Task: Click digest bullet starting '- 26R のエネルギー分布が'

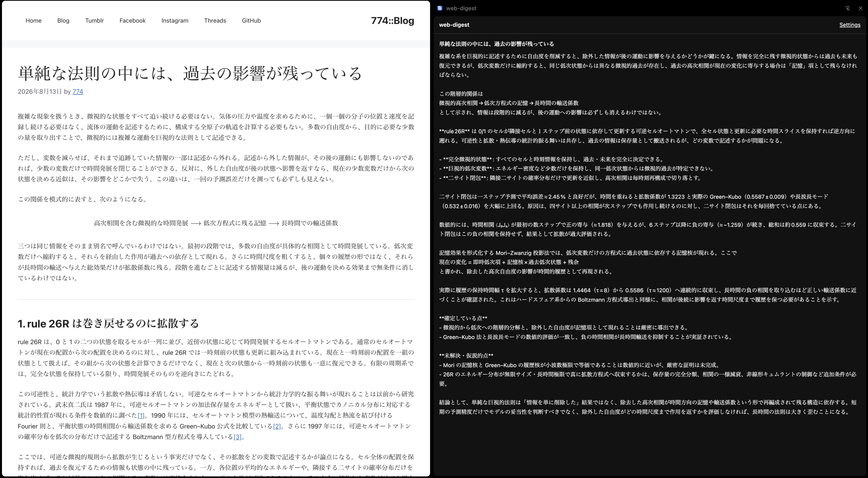Action: click(648, 379)
